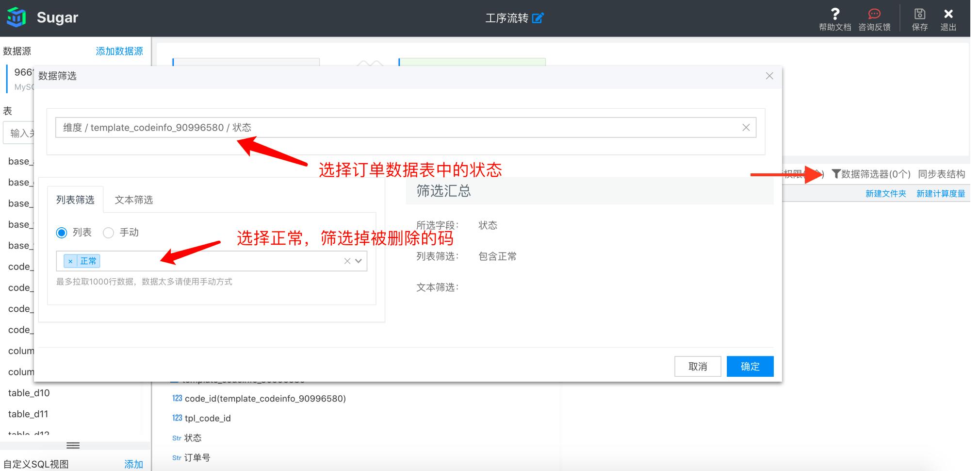Select the 手动 radio option

coord(108,233)
